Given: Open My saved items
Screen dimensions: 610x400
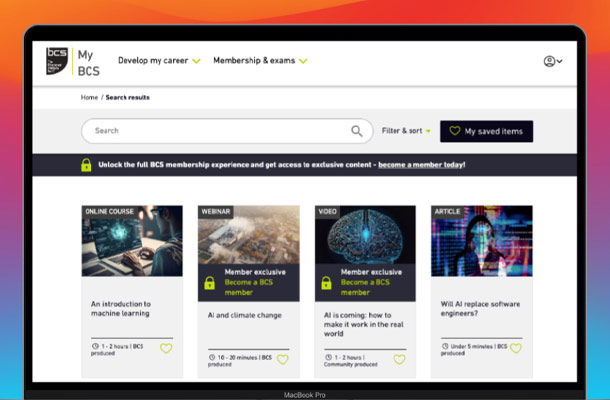Looking at the screenshot, I should 486,131.
